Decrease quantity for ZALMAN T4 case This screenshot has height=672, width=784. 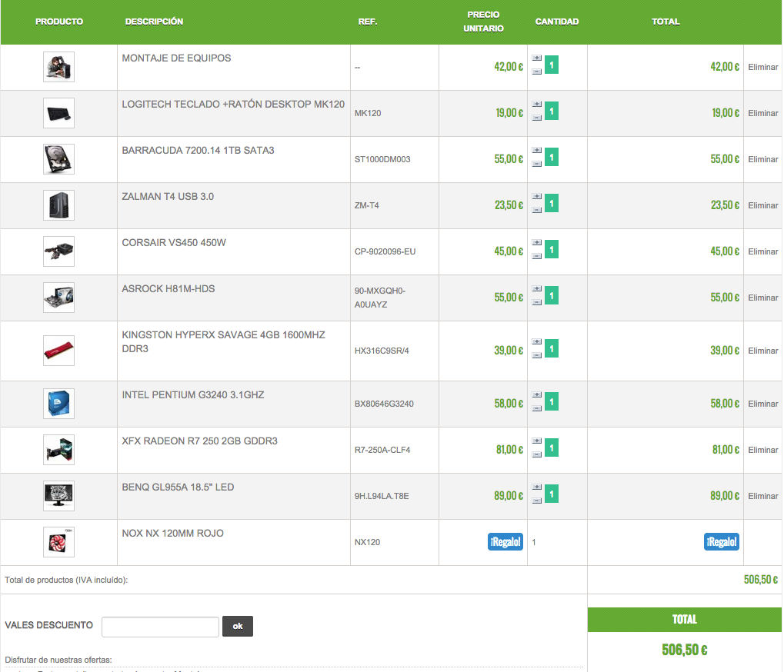[536, 210]
